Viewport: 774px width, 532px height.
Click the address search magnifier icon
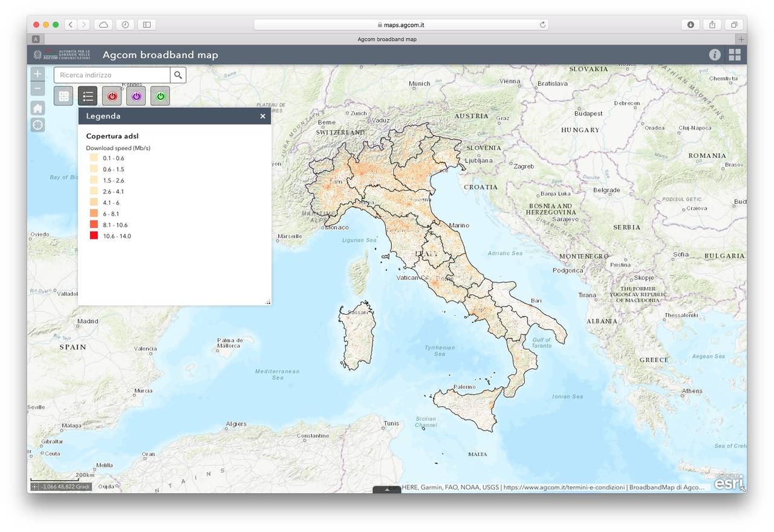[x=178, y=75]
